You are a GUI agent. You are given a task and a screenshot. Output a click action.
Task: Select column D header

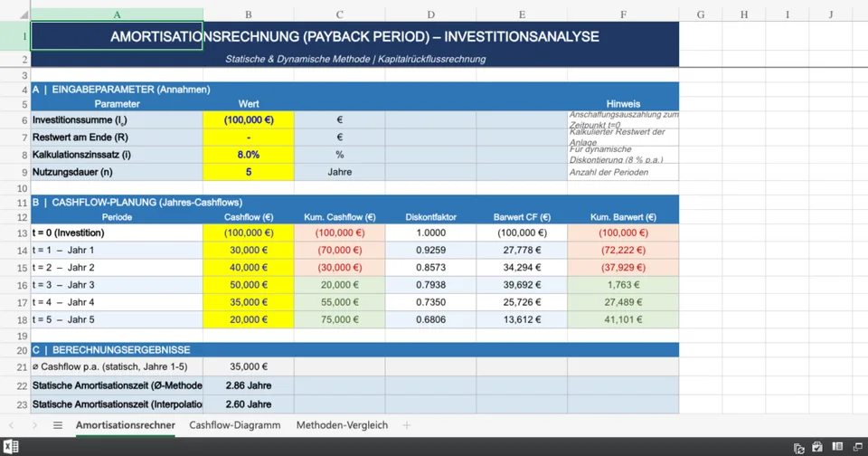tap(430, 15)
